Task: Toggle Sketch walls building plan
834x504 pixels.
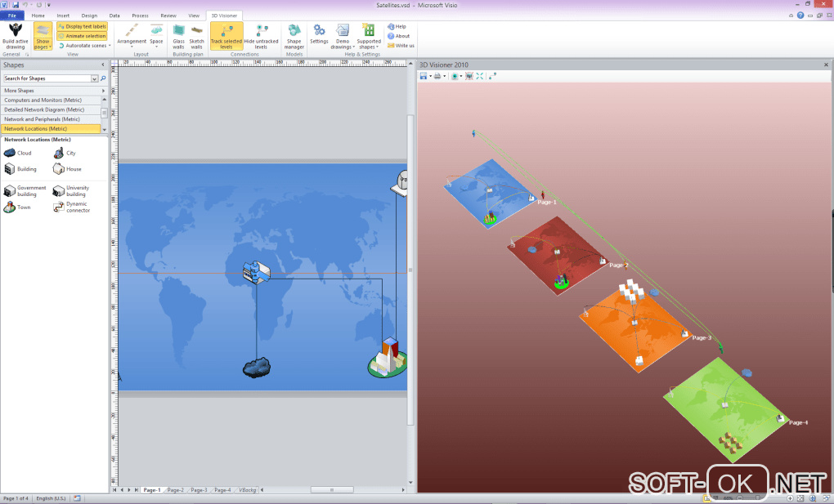Action: (x=196, y=36)
